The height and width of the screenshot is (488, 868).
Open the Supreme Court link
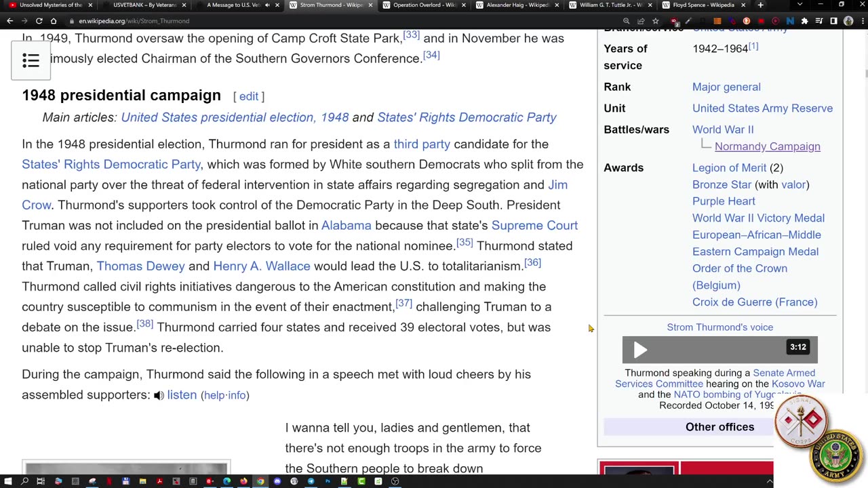534,225
